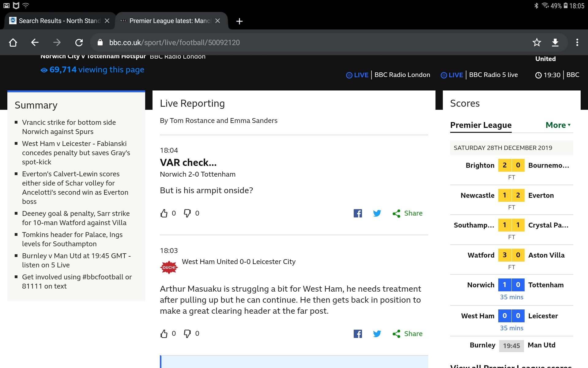This screenshot has width=588, height=368.
Task: Expand the More dropdown in Scores
Action: (x=558, y=125)
